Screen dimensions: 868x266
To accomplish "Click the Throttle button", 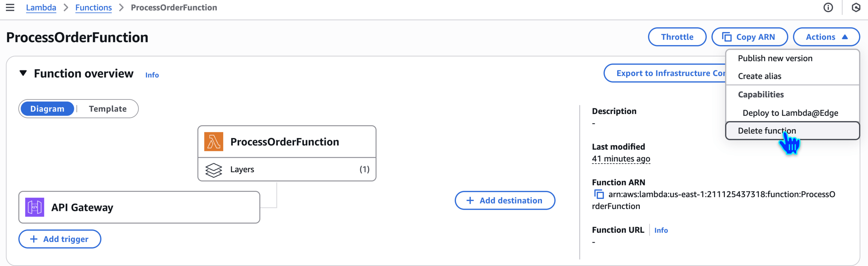I will pyautogui.click(x=677, y=37).
